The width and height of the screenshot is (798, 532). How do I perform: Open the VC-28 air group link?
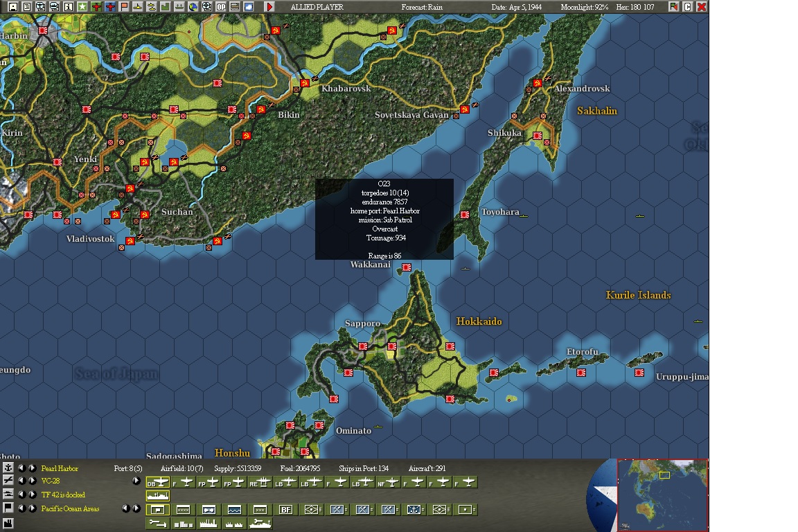[51, 481]
